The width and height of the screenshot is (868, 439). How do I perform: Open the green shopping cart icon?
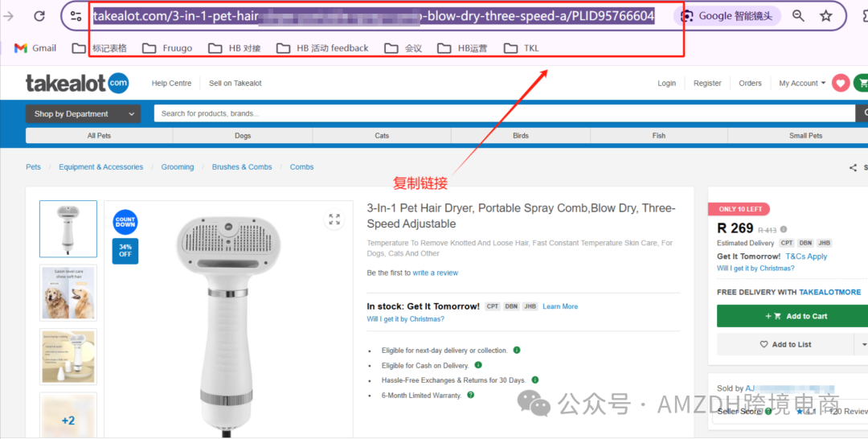pyautogui.click(x=862, y=83)
